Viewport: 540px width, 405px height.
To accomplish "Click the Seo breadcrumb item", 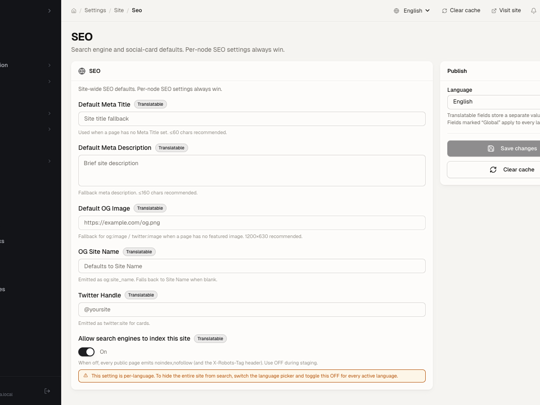I will pyautogui.click(x=137, y=10).
